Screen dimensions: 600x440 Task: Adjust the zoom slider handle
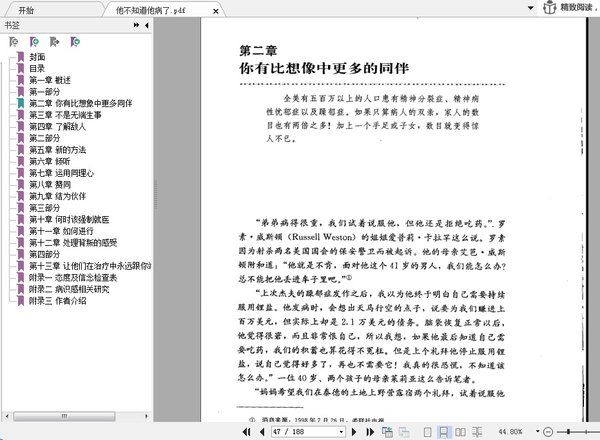569,432
